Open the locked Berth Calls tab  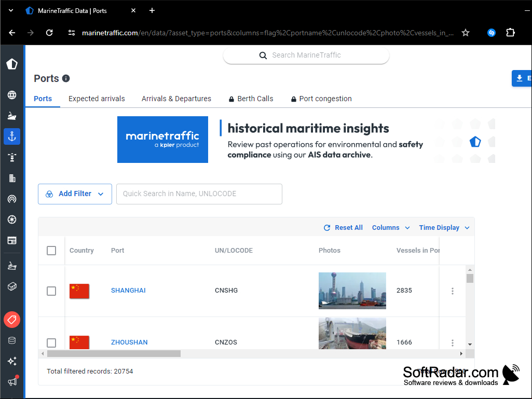click(x=251, y=99)
